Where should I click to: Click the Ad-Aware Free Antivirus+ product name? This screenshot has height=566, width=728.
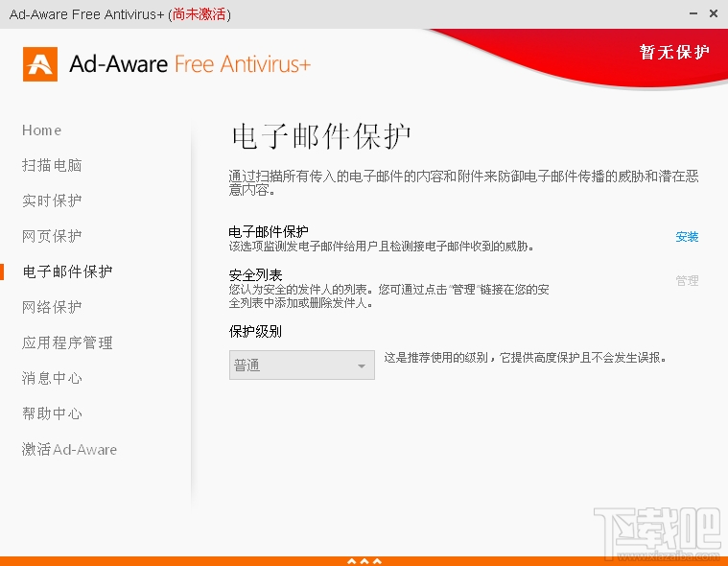click(190, 64)
